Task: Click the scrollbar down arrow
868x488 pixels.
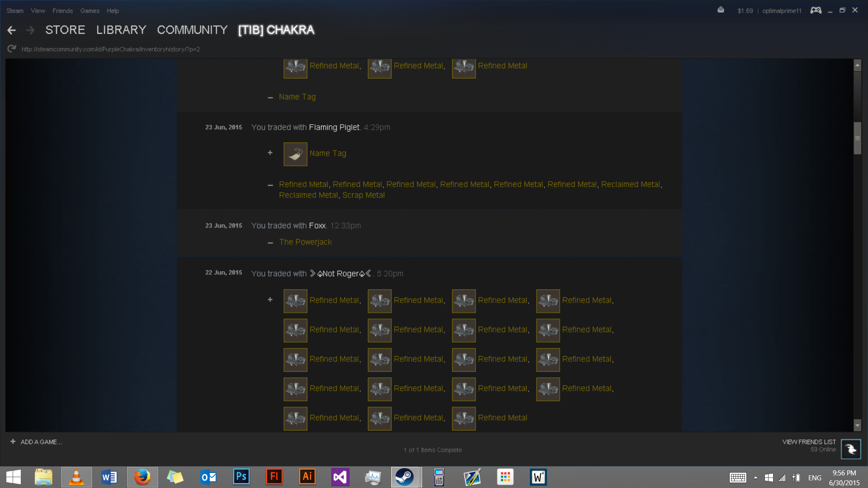Action: (x=857, y=425)
